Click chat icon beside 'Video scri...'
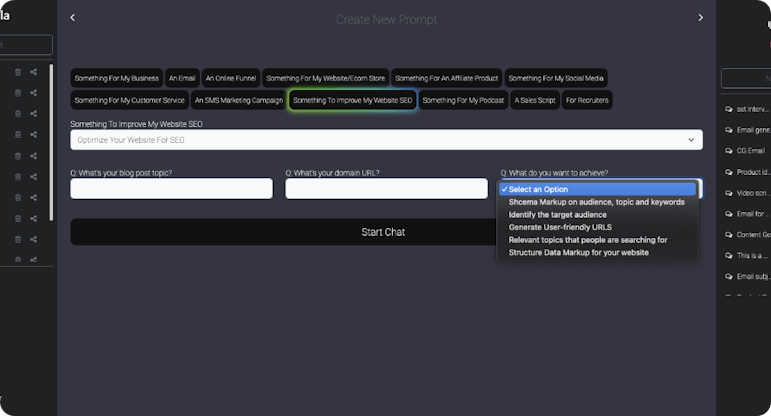This screenshot has width=771, height=416. click(728, 193)
